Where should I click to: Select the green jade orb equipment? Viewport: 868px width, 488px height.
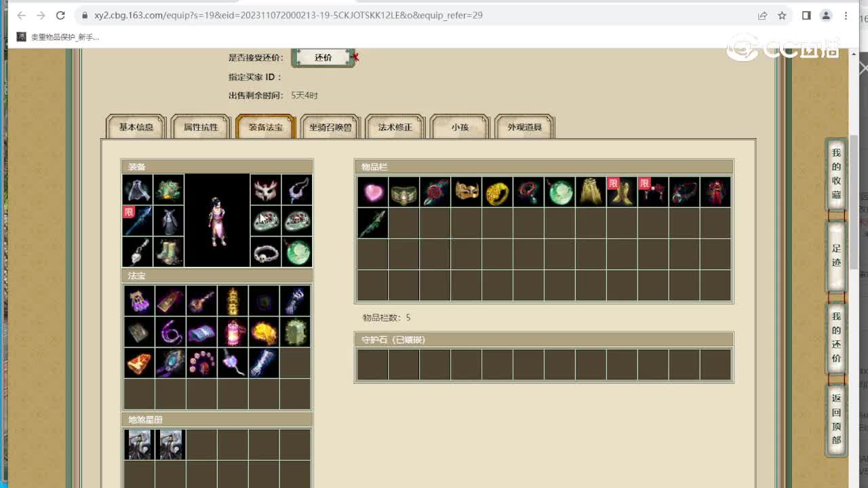(x=296, y=252)
